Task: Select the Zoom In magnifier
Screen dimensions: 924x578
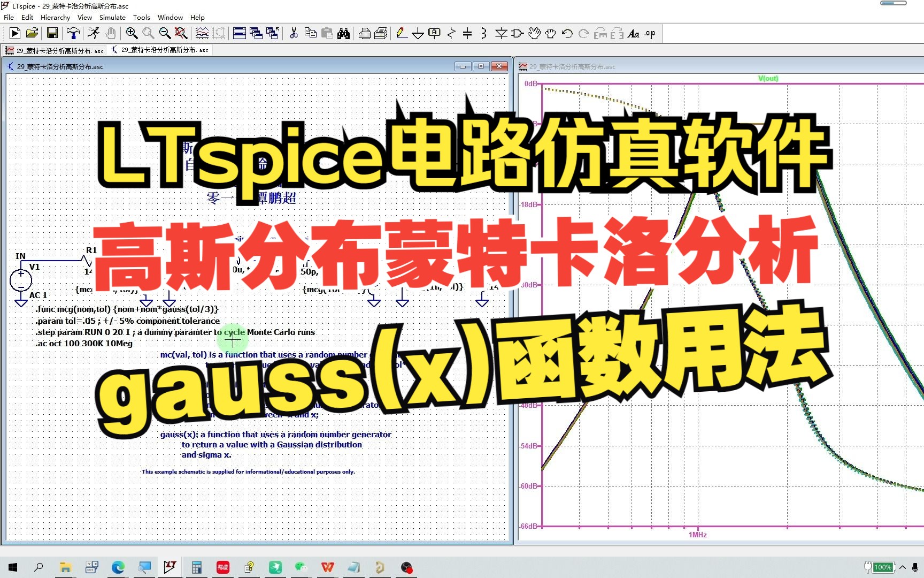Action: coord(132,33)
